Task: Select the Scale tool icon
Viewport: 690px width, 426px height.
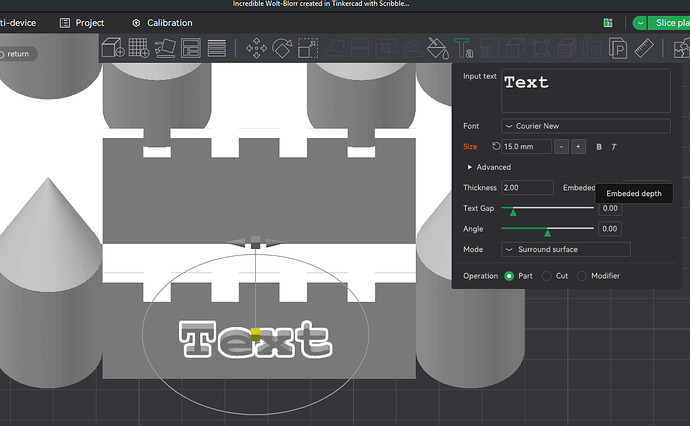Action: tap(308, 48)
